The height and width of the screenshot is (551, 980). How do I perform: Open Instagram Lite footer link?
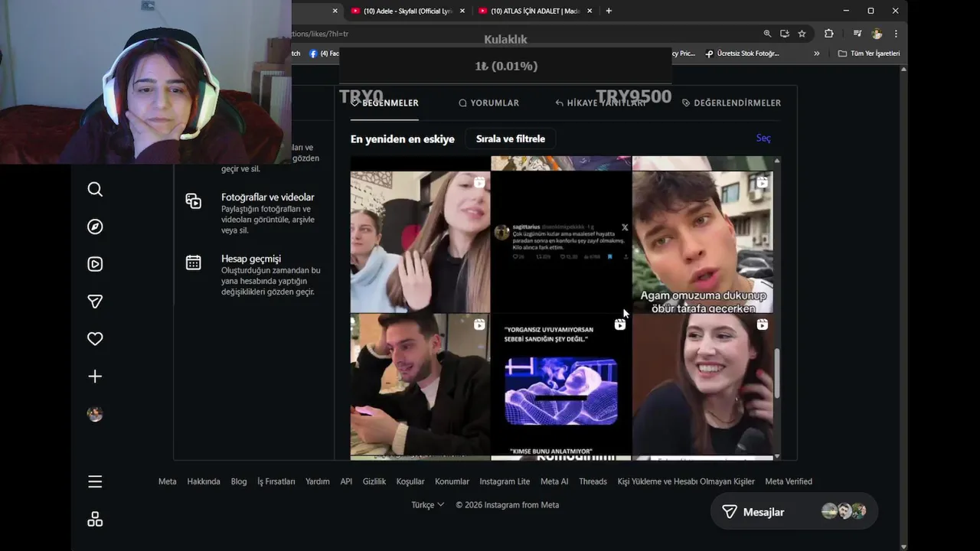point(505,481)
